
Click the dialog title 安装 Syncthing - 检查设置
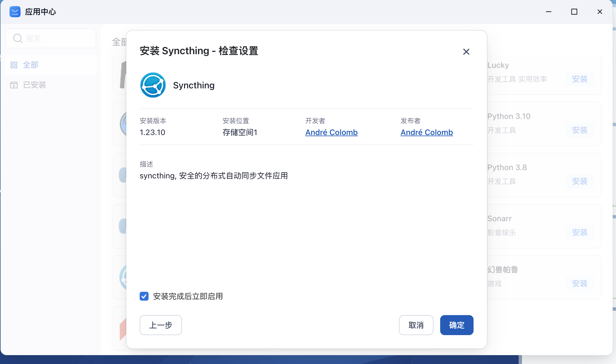[199, 51]
